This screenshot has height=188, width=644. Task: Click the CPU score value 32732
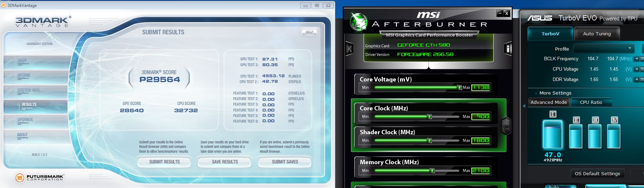186,110
